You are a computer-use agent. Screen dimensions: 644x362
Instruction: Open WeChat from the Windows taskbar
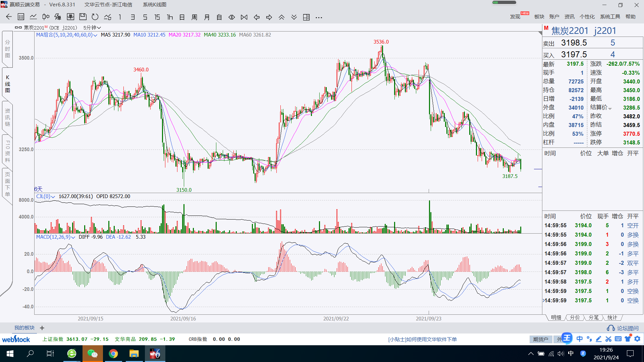point(92,354)
